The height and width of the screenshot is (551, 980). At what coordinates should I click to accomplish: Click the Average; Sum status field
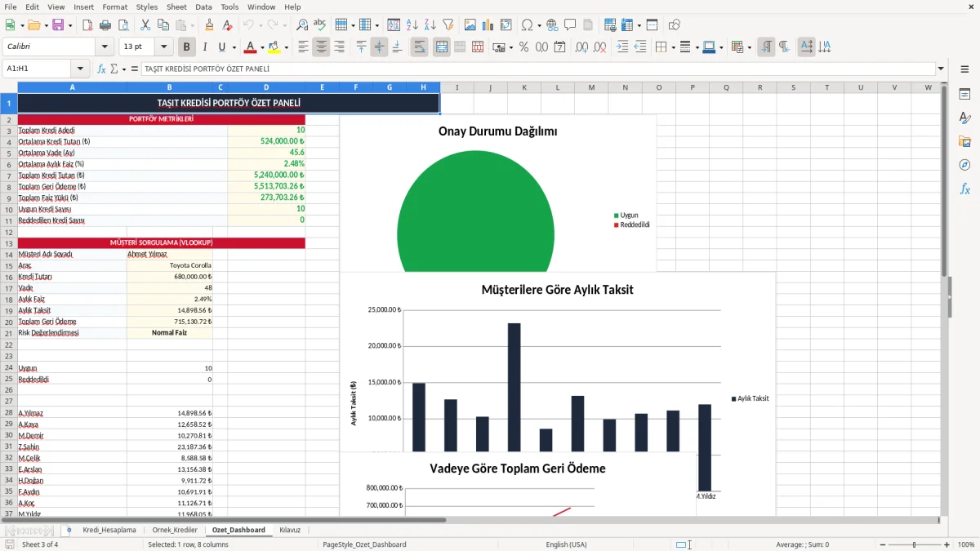[802, 544]
